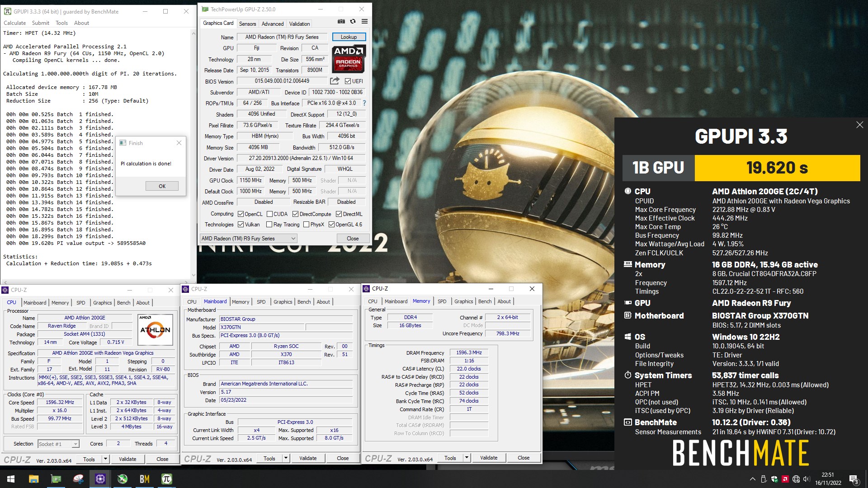Image resolution: width=868 pixels, height=488 pixels.
Task: Close the Finish dialog with the X
Action: (179, 143)
